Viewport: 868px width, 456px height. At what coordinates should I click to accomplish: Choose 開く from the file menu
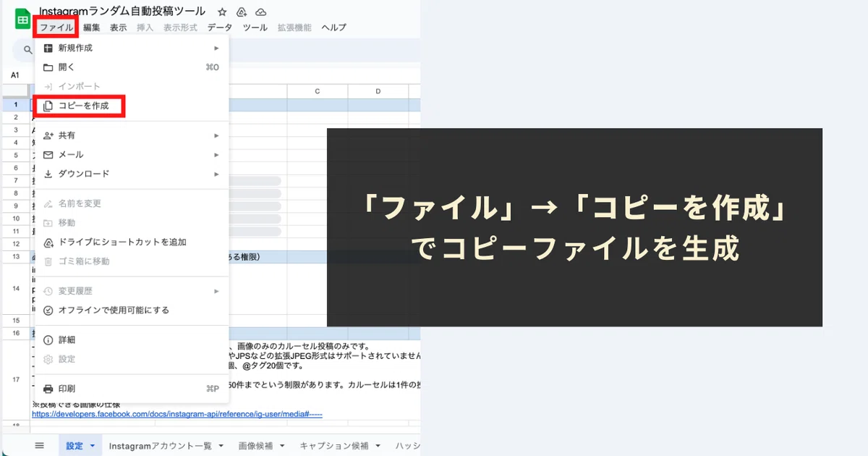tap(132, 67)
